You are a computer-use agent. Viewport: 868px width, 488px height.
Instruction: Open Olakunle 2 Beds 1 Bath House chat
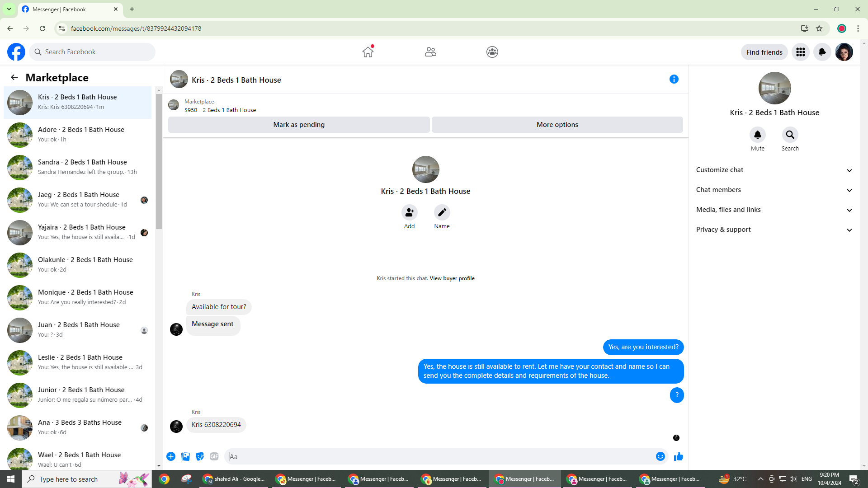pos(78,265)
